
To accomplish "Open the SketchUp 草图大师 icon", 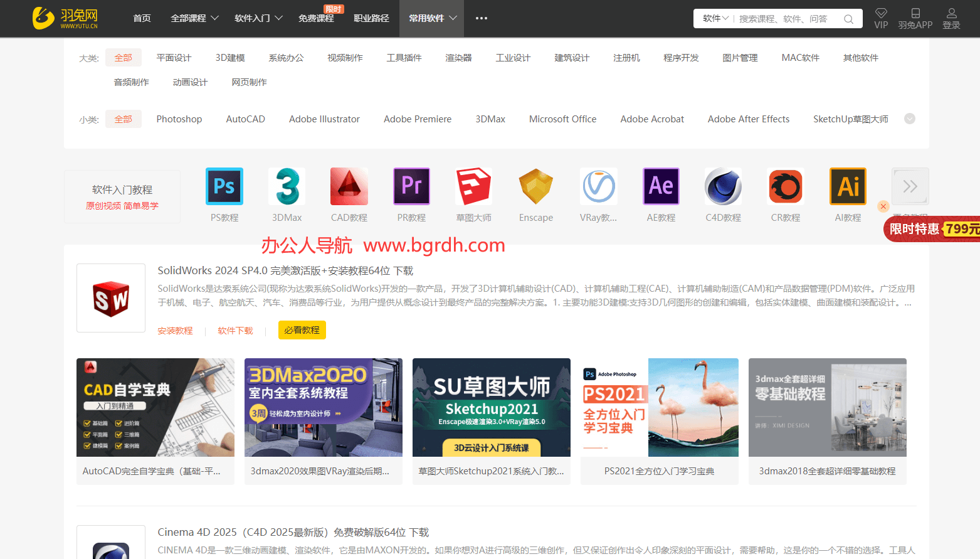I will (x=473, y=186).
